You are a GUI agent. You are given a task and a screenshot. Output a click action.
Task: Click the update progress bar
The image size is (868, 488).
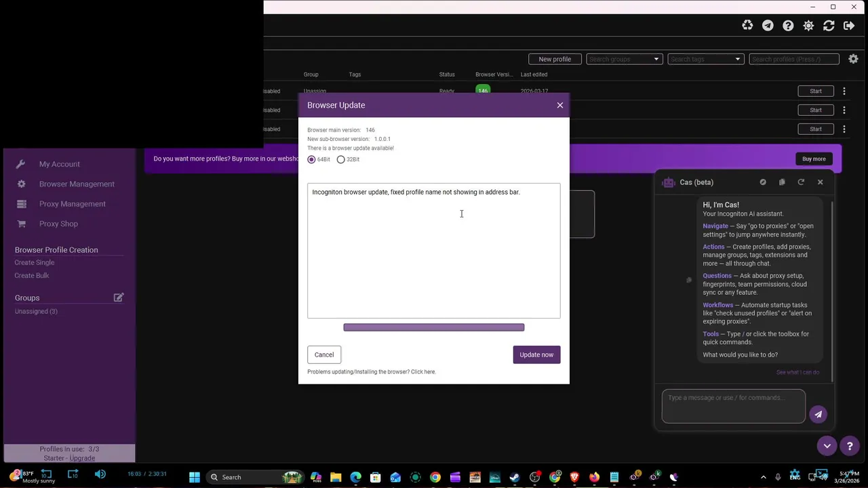point(434,327)
